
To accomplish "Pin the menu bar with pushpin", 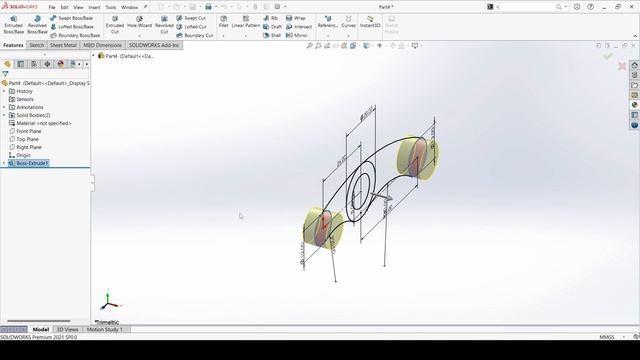I will click(145, 7).
